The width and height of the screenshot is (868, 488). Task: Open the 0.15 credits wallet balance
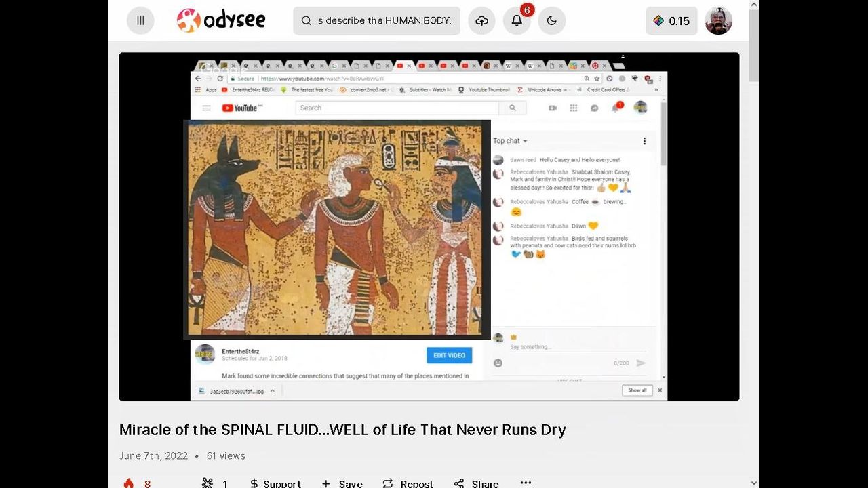click(671, 20)
